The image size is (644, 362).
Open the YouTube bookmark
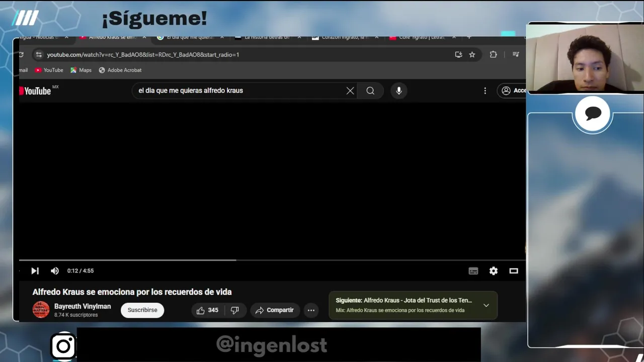click(x=49, y=70)
